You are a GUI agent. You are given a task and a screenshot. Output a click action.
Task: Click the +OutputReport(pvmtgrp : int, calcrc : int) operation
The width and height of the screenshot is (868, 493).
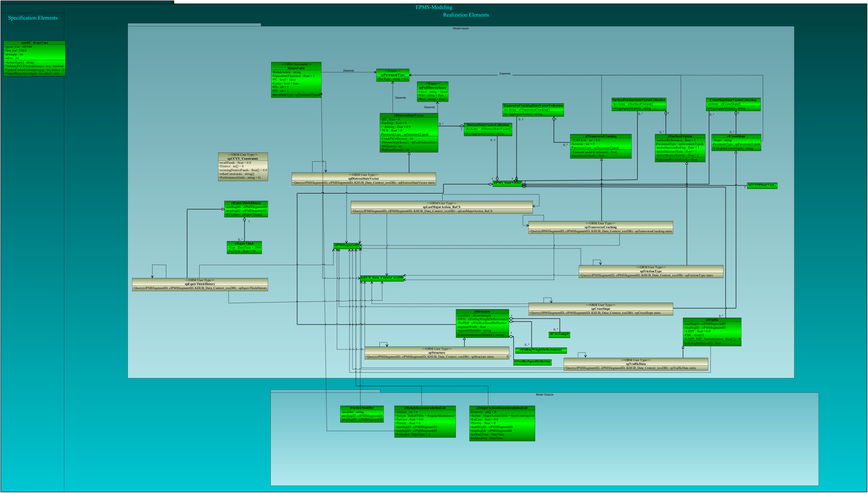(x=31, y=74)
